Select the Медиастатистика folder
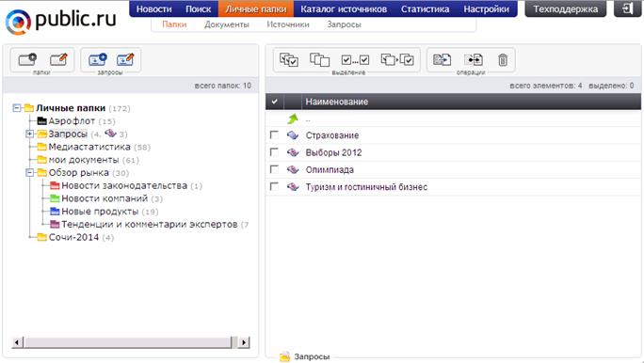The image size is (644, 363). coord(89,147)
